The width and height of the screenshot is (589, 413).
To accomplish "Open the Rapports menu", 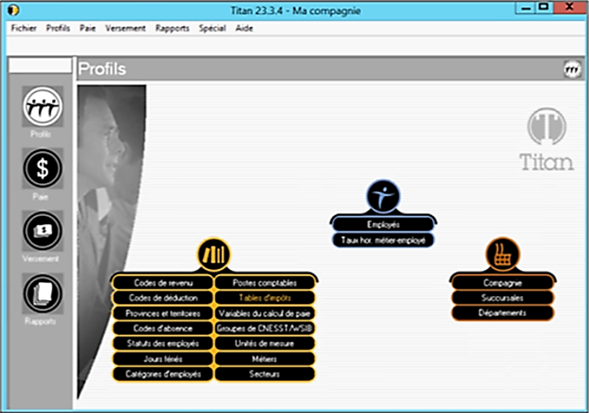I will (x=172, y=28).
